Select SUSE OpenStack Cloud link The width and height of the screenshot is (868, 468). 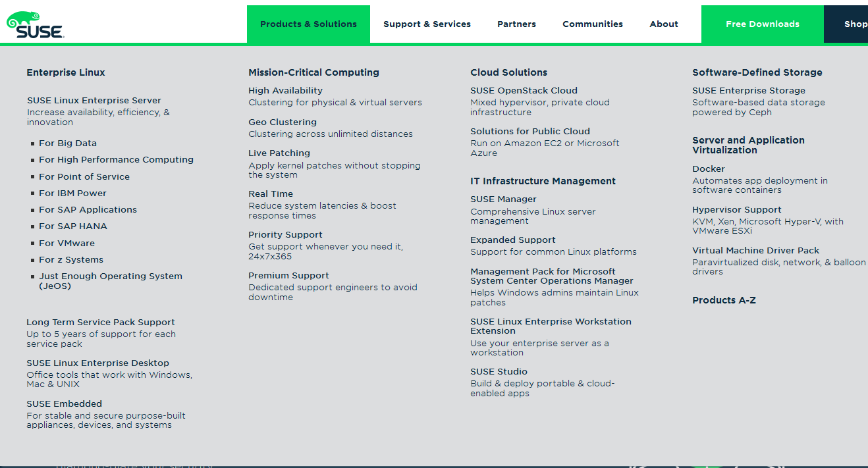pos(524,91)
